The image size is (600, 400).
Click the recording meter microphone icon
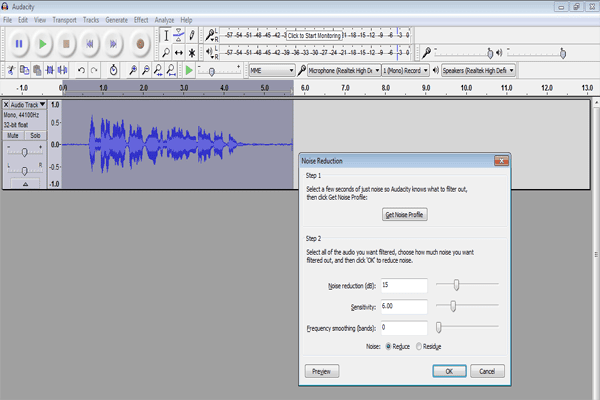[x=210, y=35]
